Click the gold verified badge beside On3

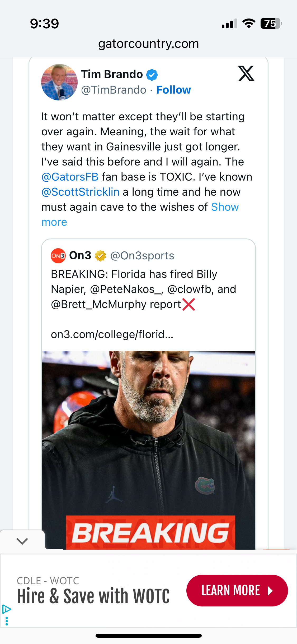(100, 256)
